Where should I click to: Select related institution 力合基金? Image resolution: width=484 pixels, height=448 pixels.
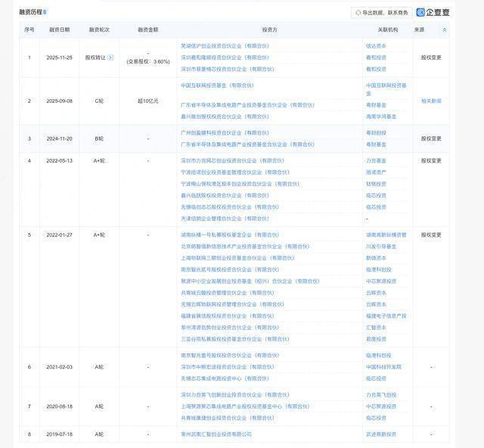tap(376, 160)
